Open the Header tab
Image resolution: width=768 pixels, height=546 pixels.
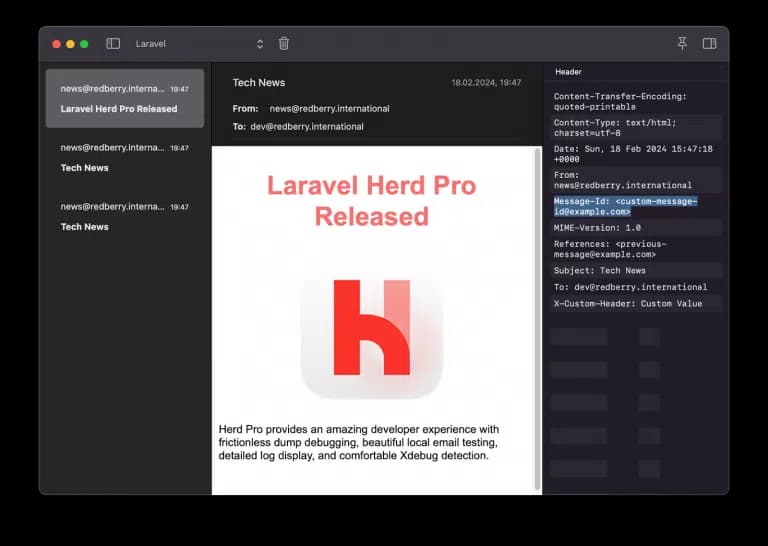click(x=568, y=72)
